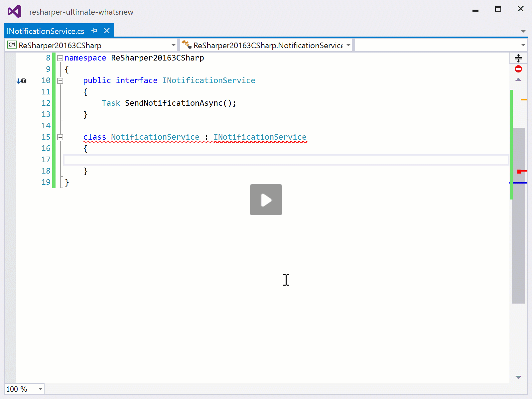Click the 'NotificationService' class name on line 15

(x=155, y=137)
